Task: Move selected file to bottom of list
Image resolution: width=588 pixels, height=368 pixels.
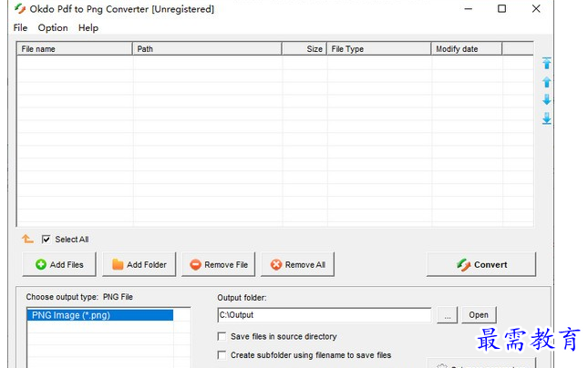Action: pos(546,118)
